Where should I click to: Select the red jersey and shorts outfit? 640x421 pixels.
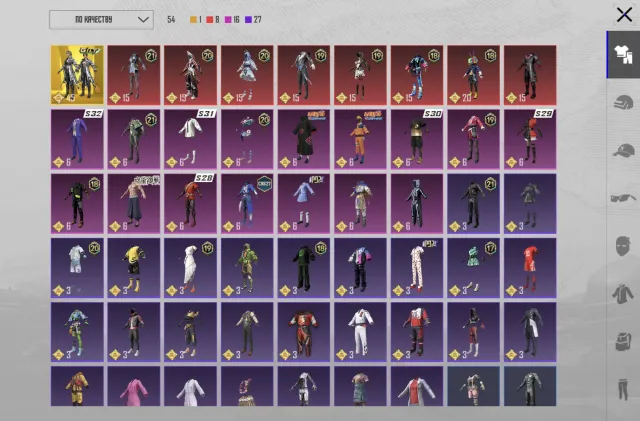[530, 268]
